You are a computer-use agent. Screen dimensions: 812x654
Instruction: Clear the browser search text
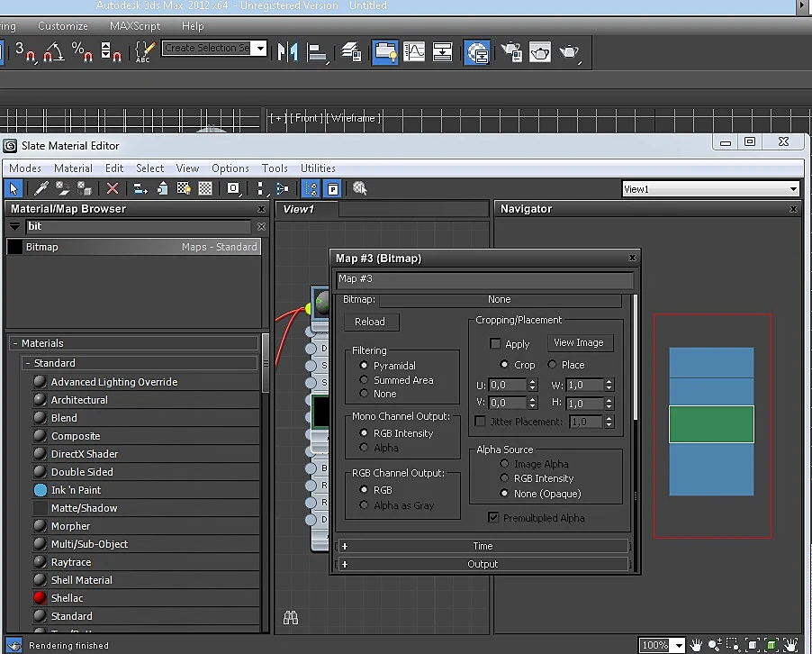coord(262,226)
